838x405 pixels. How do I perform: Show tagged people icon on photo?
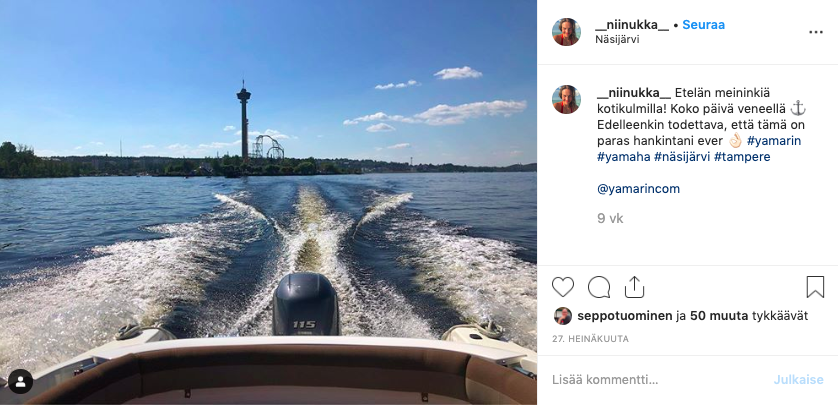20,381
